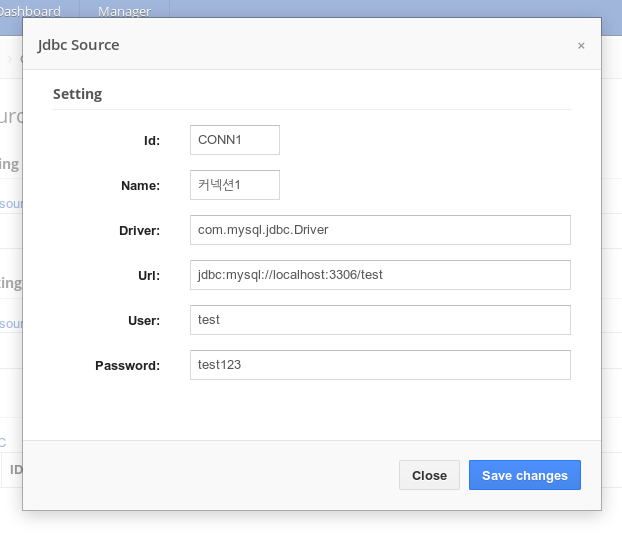Click the ID column header behind the dialog
Viewport: 622px width, 534px height.
tap(15, 469)
